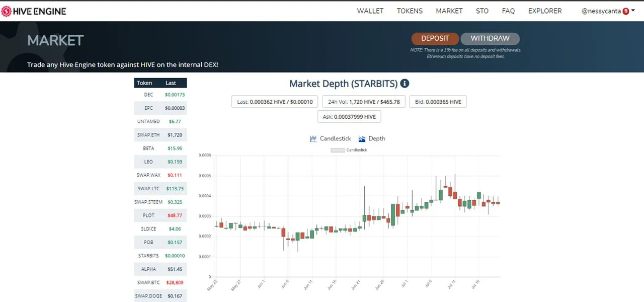Image resolution: width=644 pixels, height=302 pixels.
Task: Switch to Candlestick chart view
Action: 331,138
